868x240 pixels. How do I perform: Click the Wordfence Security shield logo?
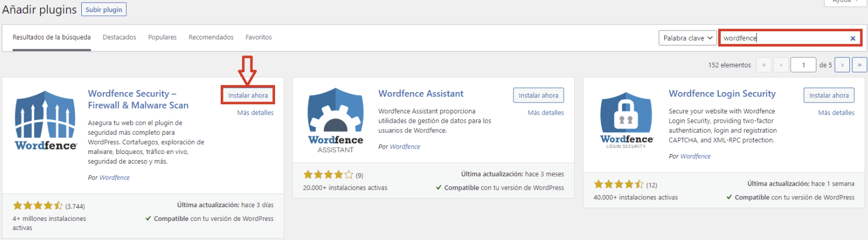coord(46,121)
